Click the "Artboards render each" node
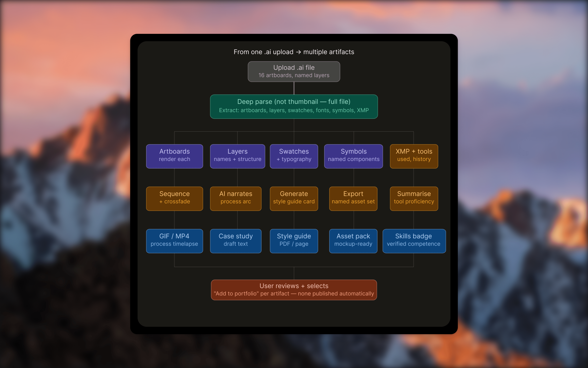 coord(174,156)
